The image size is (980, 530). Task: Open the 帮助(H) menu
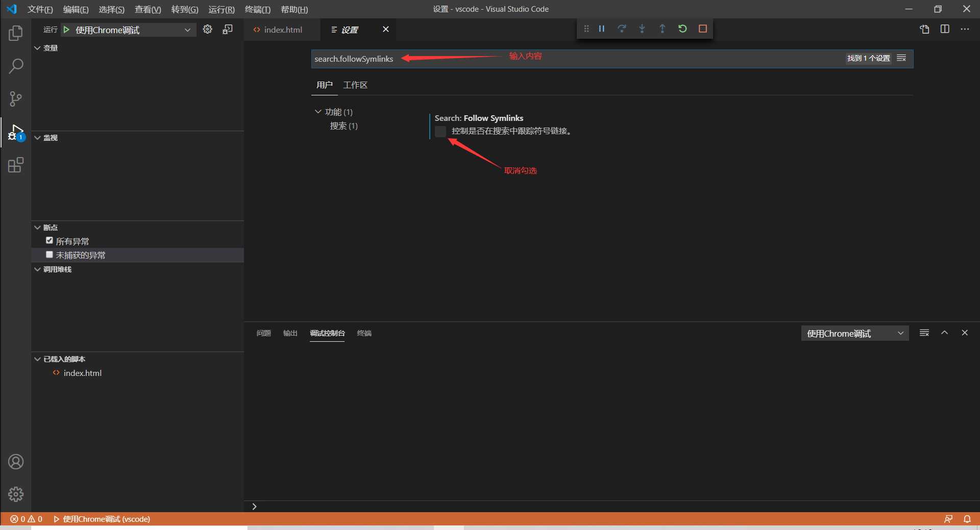[x=294, y=9]
